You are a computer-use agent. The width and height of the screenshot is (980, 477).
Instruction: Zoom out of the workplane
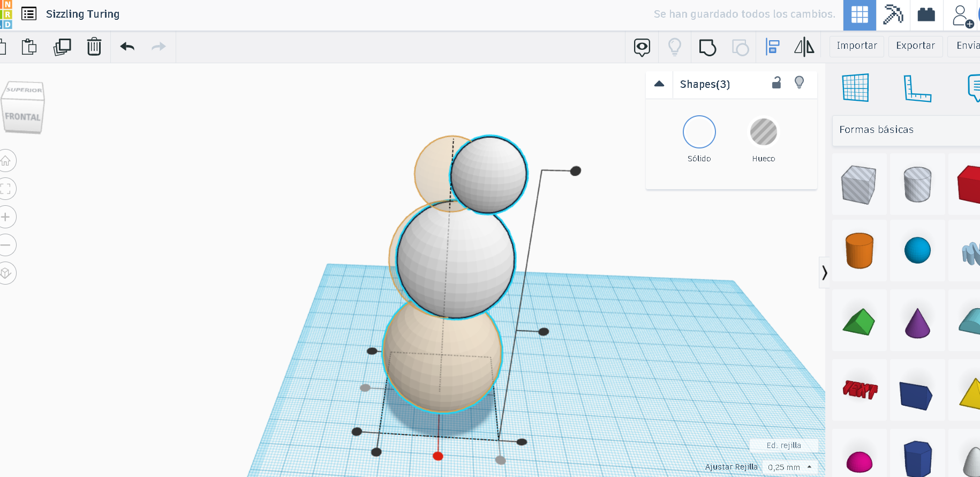tap(6, 245)
